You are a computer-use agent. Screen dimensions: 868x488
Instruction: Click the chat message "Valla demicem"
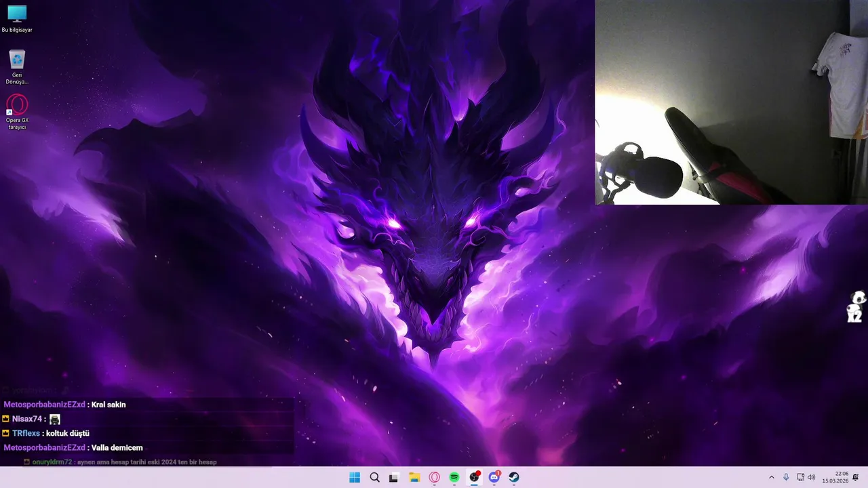tap(117, 447)
